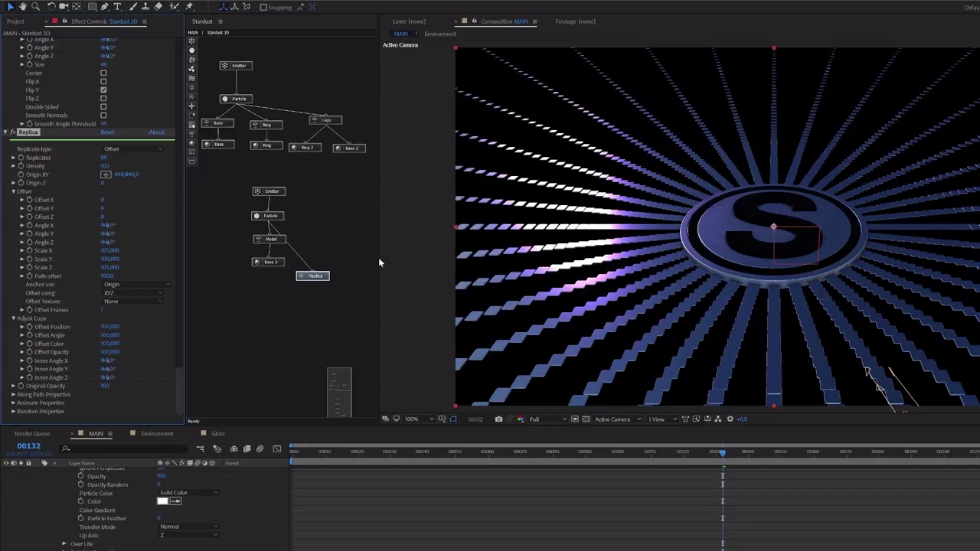Viewport: 980px width, 551px height.
Task: Open the Stardust panel menu
Action: click(220, 21)
